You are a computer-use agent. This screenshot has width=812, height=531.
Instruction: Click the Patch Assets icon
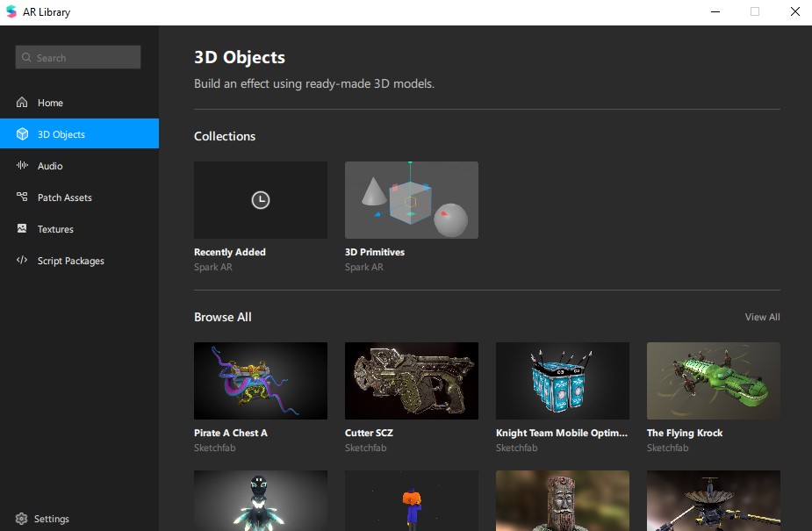22,197
